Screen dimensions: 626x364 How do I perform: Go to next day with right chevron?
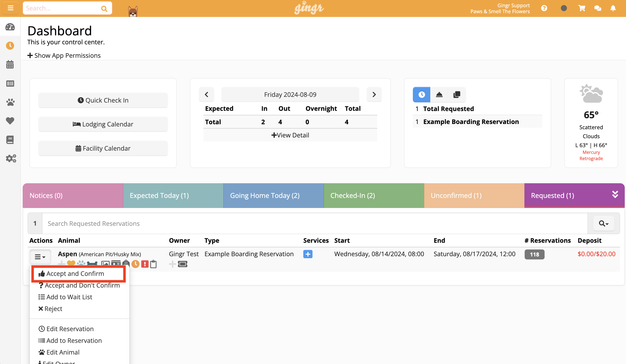click(374, 95)
